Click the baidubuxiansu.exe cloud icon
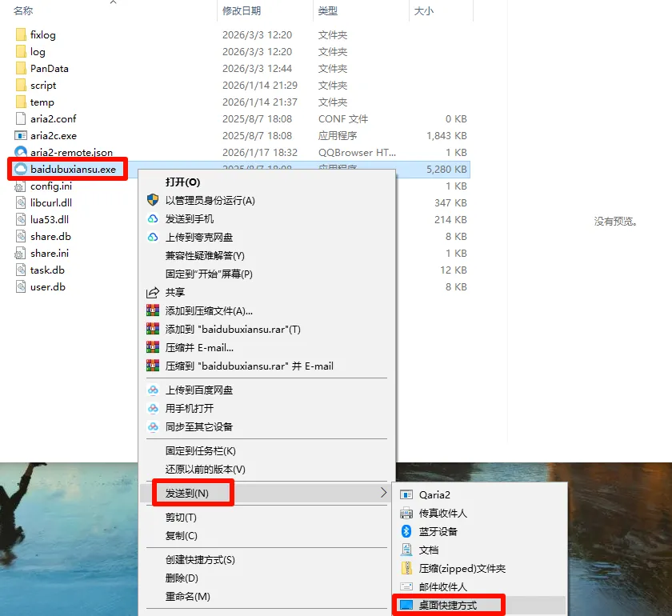This screenshot has height=616, width=672. 21,169
